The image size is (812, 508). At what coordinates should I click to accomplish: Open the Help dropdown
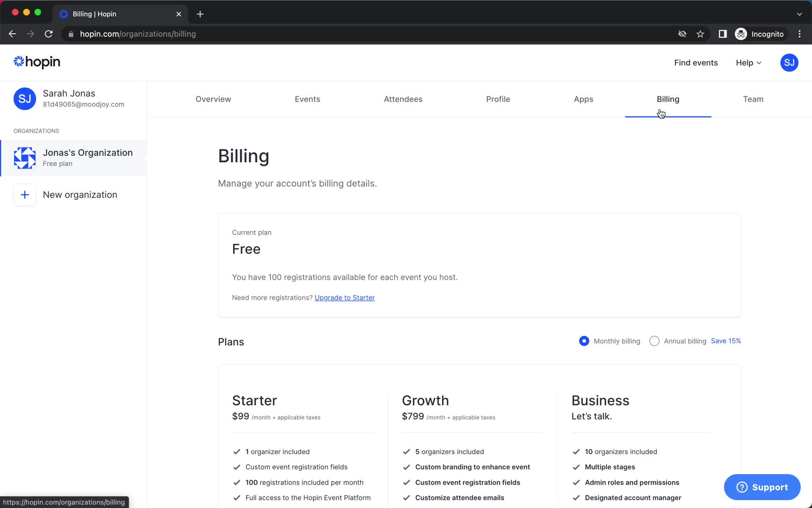click(748, 63)
